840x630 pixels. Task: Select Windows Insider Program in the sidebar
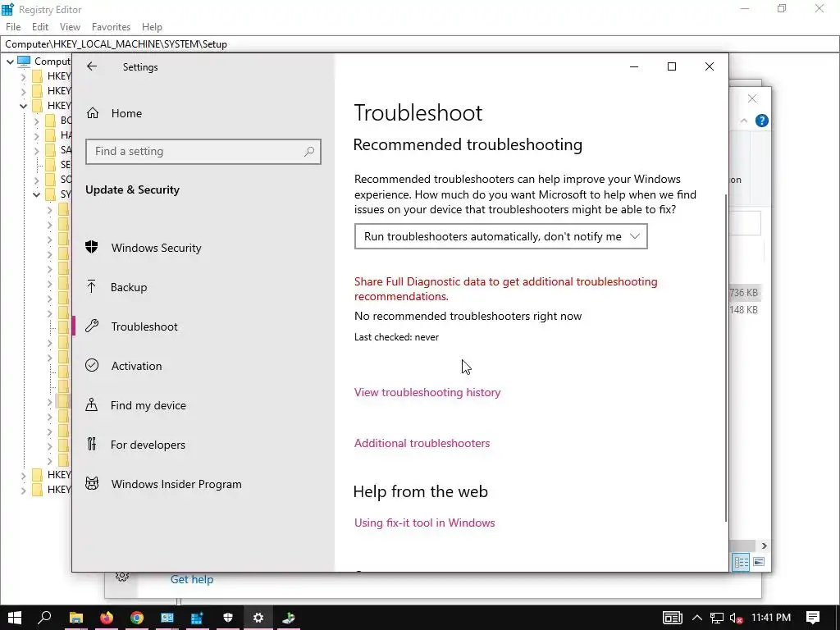[x=176, y=484]
